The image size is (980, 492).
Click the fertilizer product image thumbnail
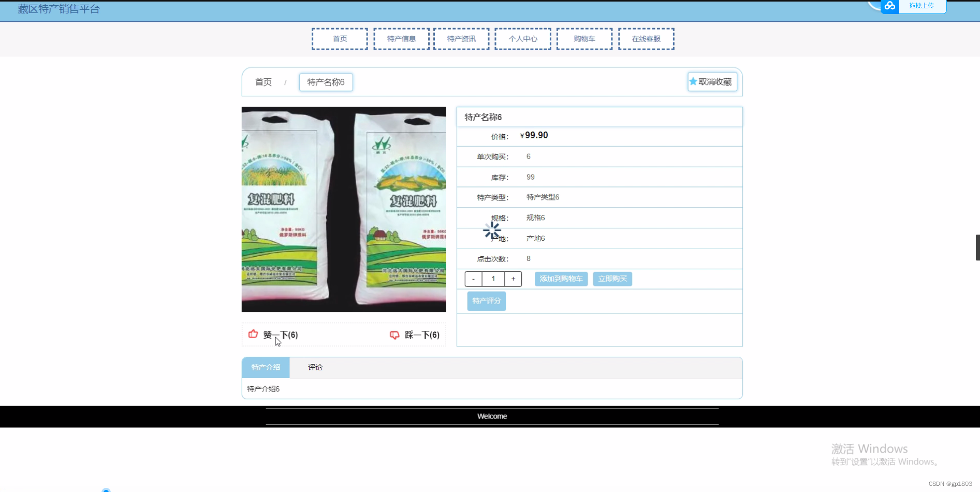343,209
